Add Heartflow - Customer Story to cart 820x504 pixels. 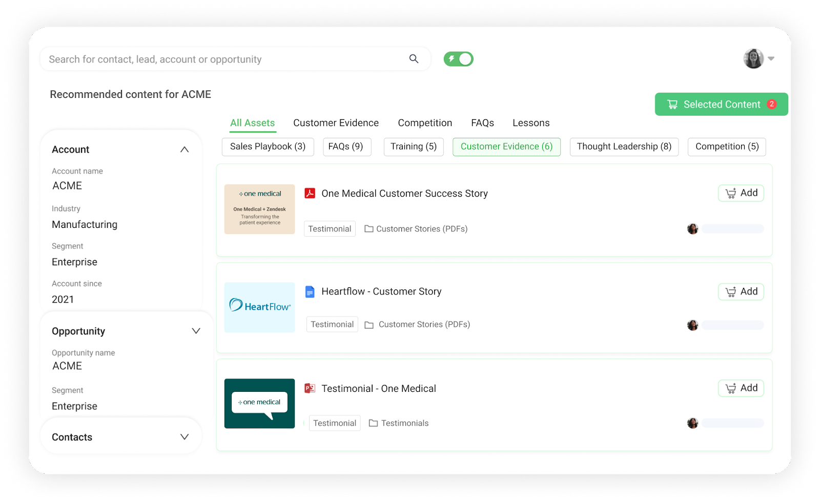[741, 291]
